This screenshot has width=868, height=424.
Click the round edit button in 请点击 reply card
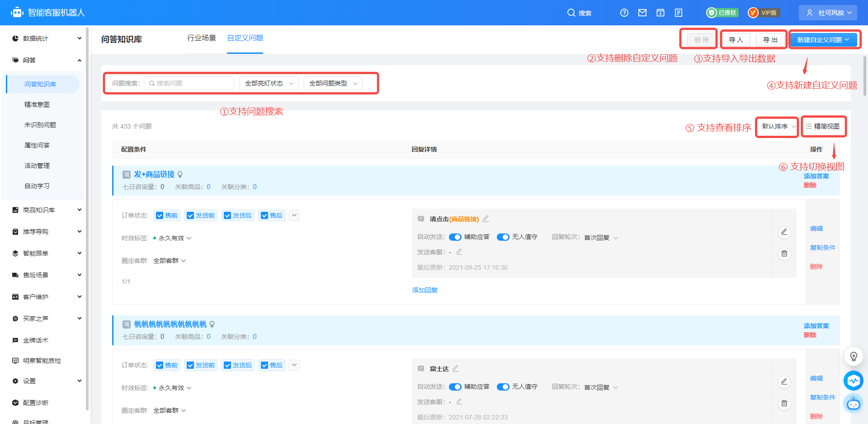pos(784,232)
